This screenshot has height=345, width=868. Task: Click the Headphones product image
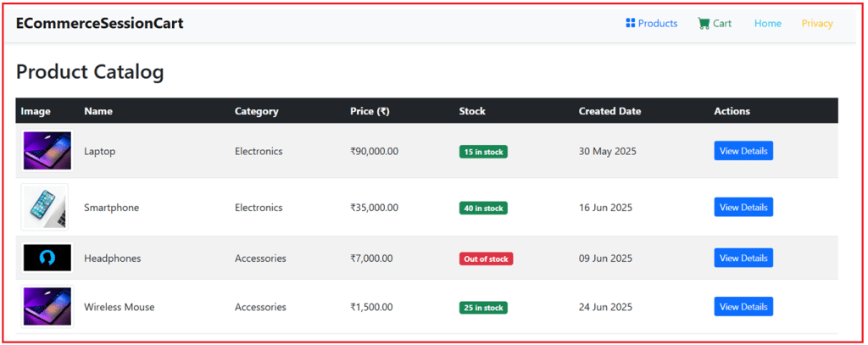click(x=47, y=258)
